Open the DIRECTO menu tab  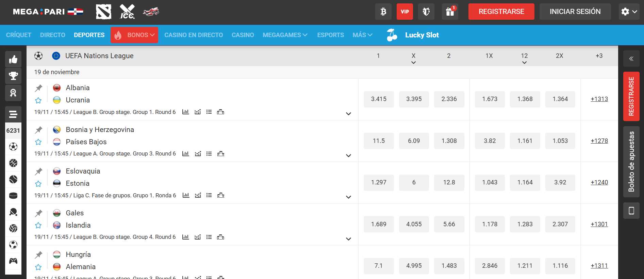click(53, 35)
